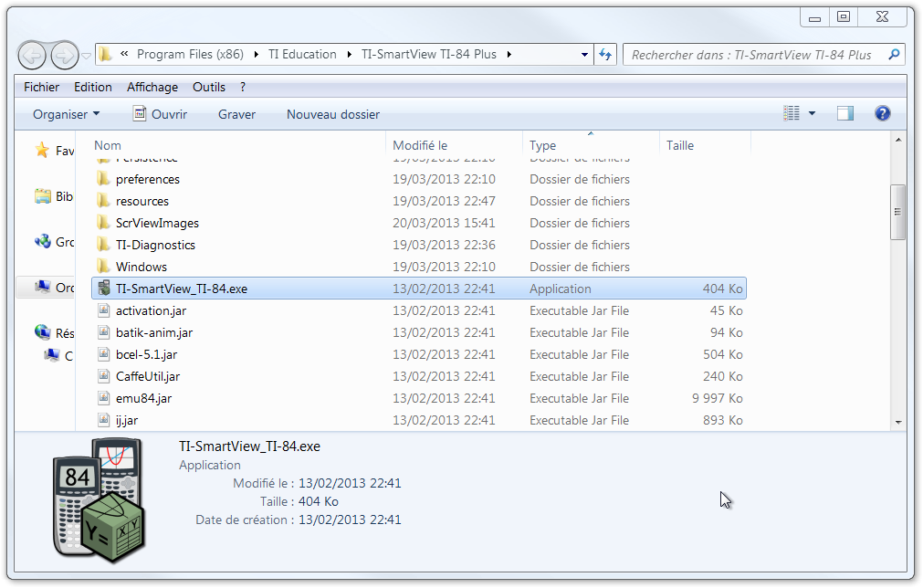Click 'Date de création' value in details pane
Viewport: 923px width, 588px height.
(x=350, y=520)
